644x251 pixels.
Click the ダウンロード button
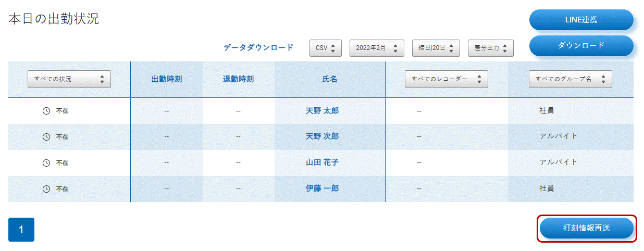point(581,45)
